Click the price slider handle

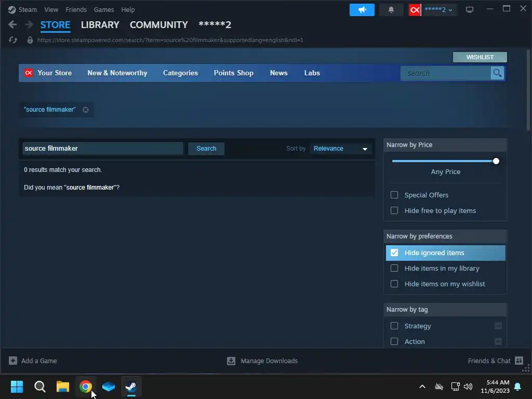click(x=496, y=161)
